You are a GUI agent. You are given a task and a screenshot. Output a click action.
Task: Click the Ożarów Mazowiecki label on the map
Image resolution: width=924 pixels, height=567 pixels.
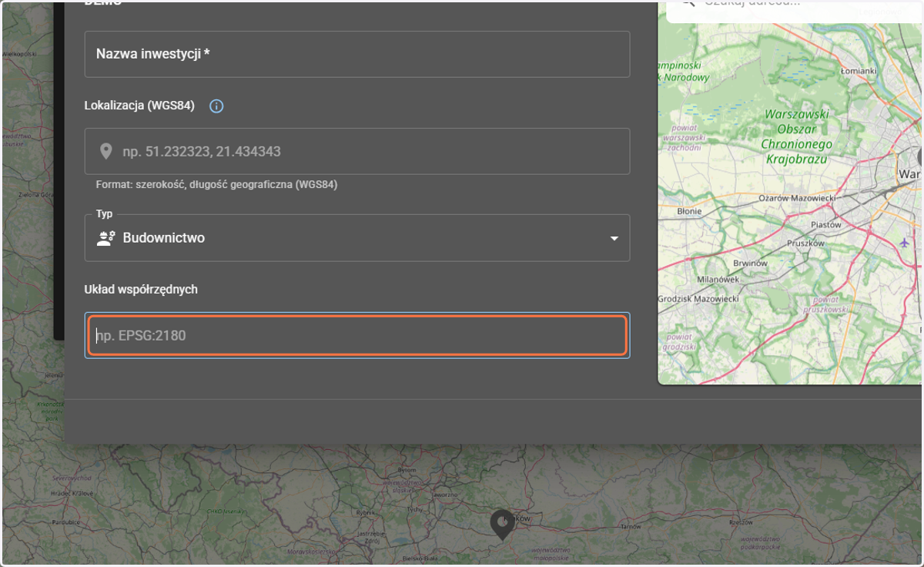coord(797,198)
